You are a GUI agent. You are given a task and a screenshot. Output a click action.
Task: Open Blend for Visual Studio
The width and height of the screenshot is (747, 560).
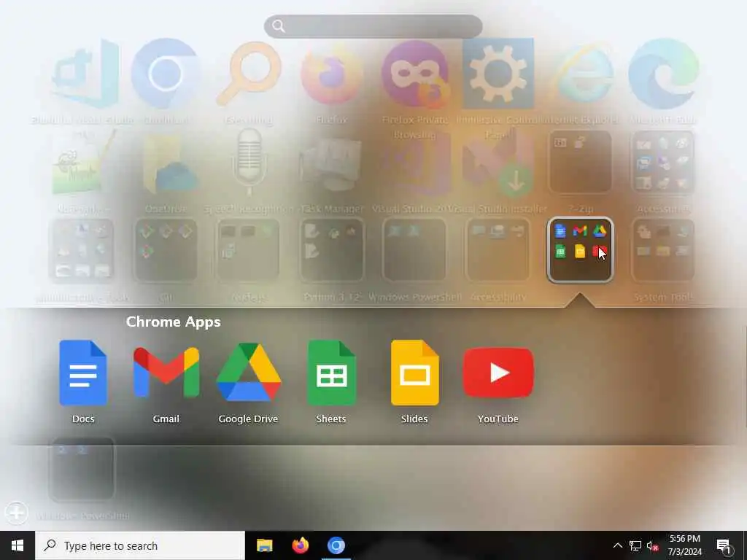[85, 74]
